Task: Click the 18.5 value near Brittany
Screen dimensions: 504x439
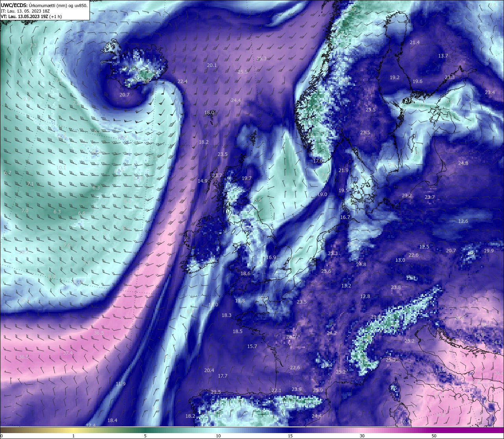Action: point(237,332)
